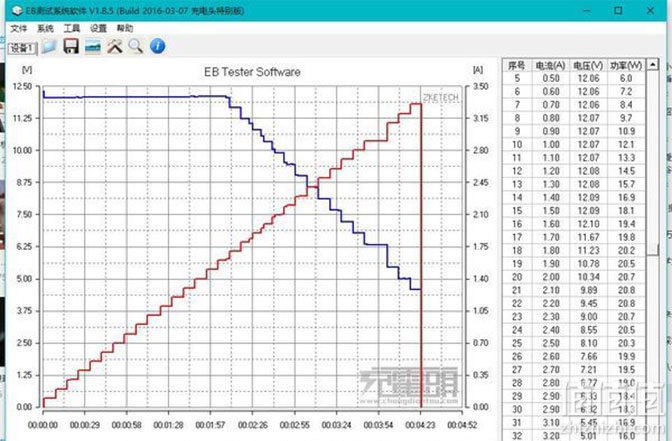Click the EB Tester Software chart title
This screenshot has width=672, height=441.
252,72
